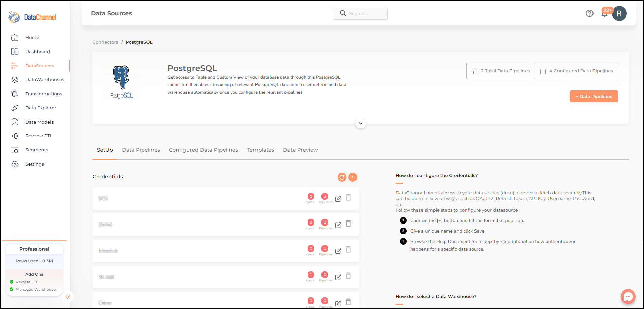Switch to the Data Pipelines tab
Screen dimensions: 644x309
pyautogui.click(x=141, y=150)
